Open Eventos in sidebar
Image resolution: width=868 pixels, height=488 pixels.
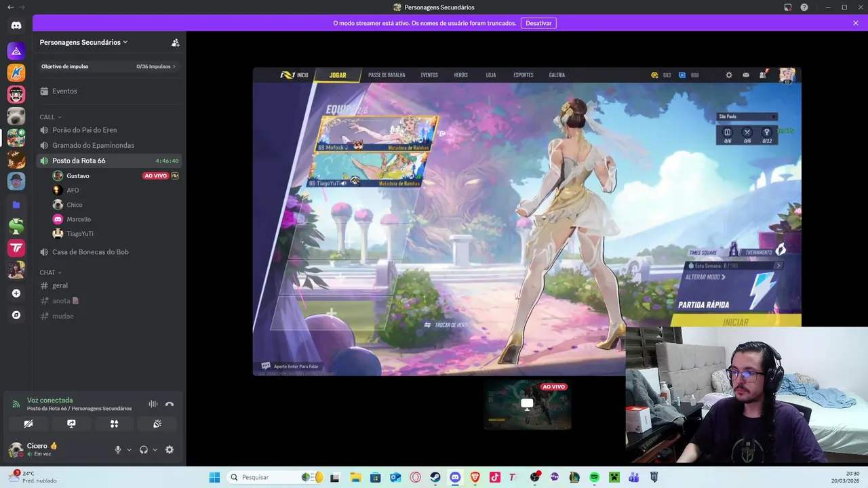(108, 91)
